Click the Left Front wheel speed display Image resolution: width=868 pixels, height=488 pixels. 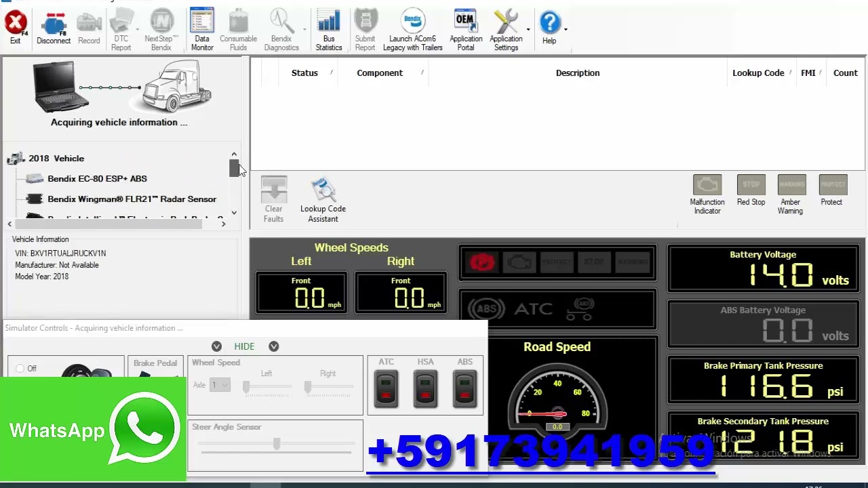302,293
